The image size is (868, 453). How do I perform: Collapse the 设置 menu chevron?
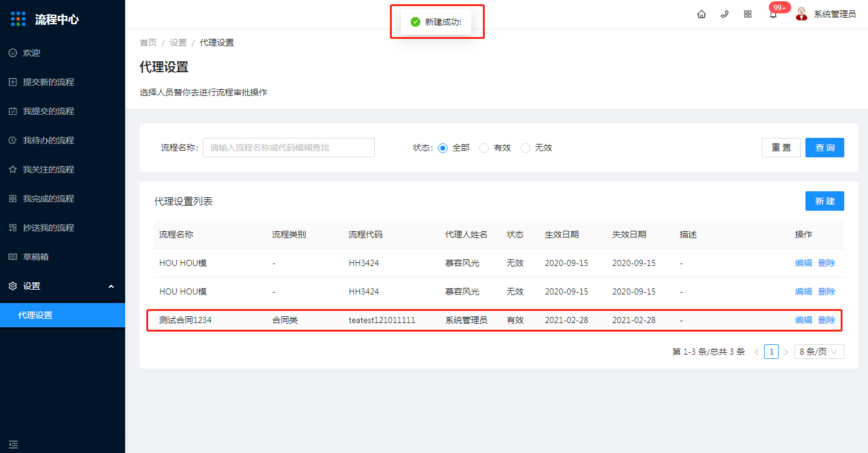pyautogui.click(x=111, y=286)
